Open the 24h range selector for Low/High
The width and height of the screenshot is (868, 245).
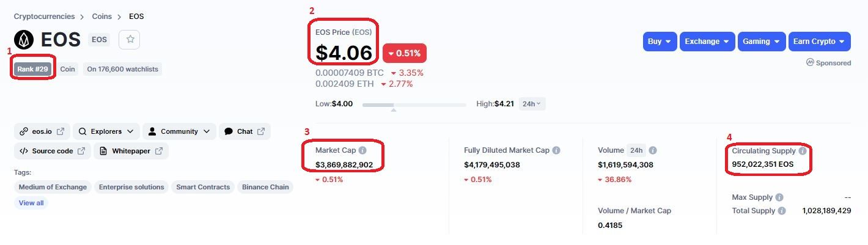(532, 104)
